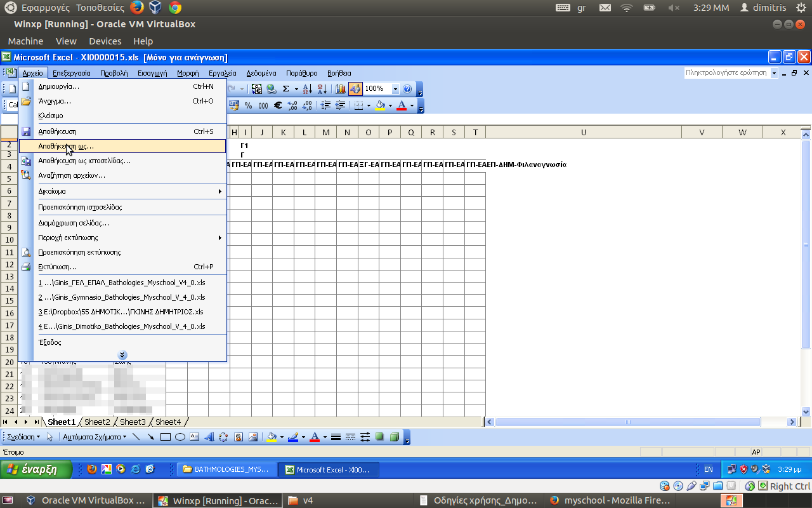Click the Πληκτρολογήστε ερώτηση help box
This screenshot has height=508, width=812.
tap(727, 73)
